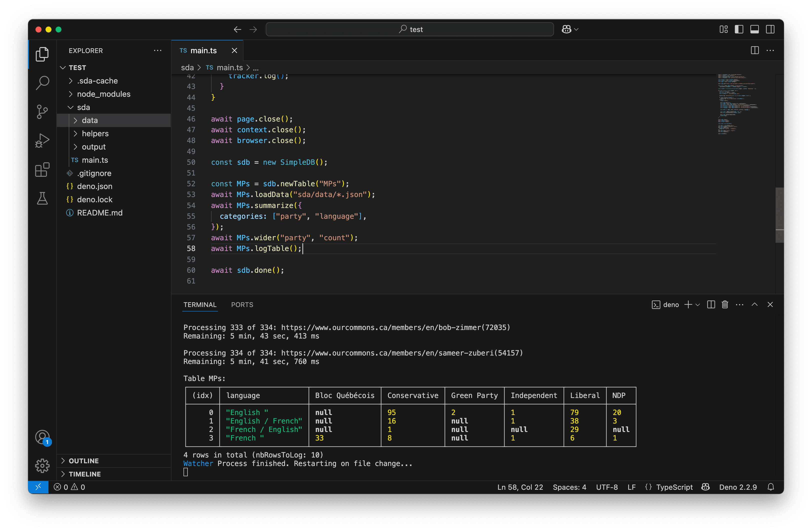
Task: Open the Search view in activity bar
Action: (42, 82)
